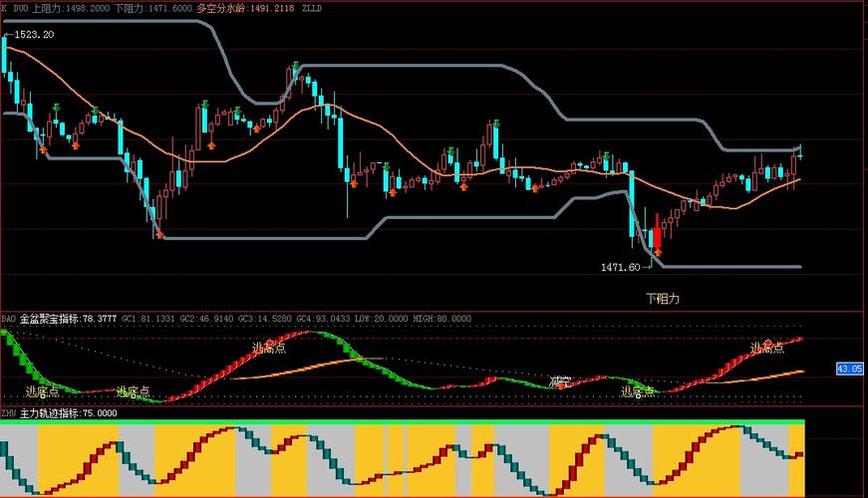Click the 逃高点 marker on the left peak
Screen dimensions: 868x498
pyautogui.click(x=269, y=348)
